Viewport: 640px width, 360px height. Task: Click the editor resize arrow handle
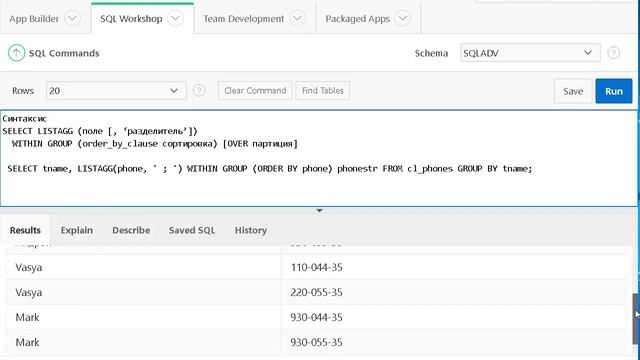[320, 211]
